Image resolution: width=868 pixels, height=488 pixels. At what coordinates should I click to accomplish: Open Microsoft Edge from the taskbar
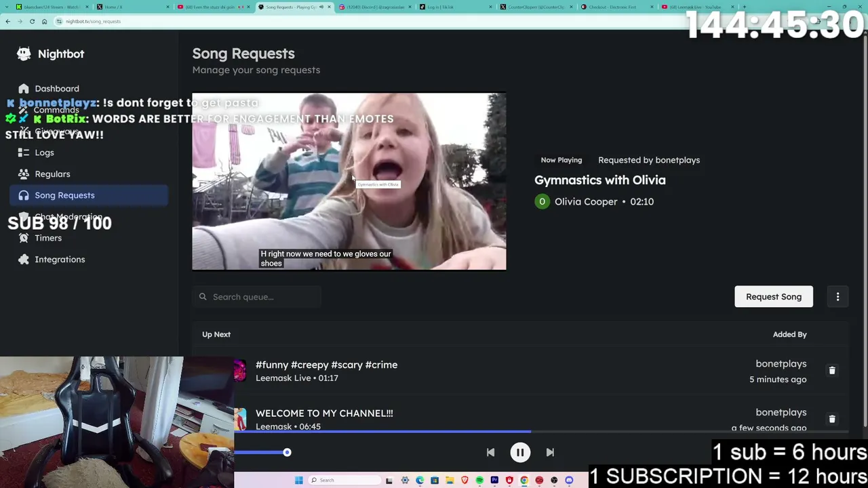tap(420, 481)
